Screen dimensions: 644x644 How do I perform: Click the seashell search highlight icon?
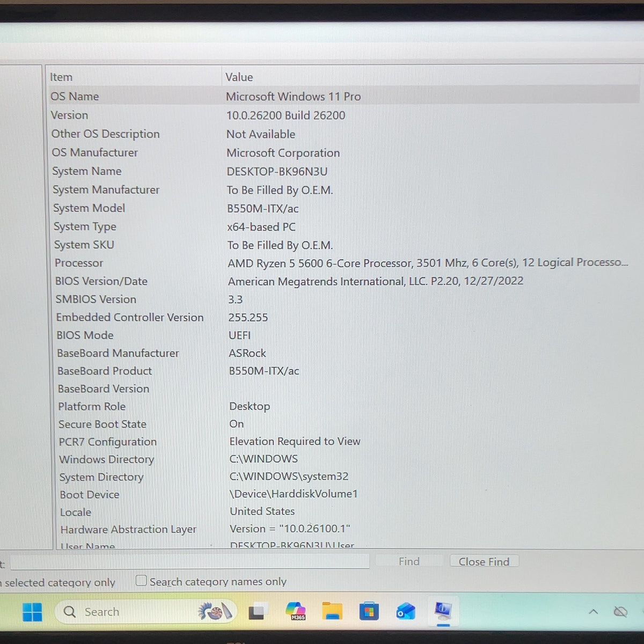[215, 611]
